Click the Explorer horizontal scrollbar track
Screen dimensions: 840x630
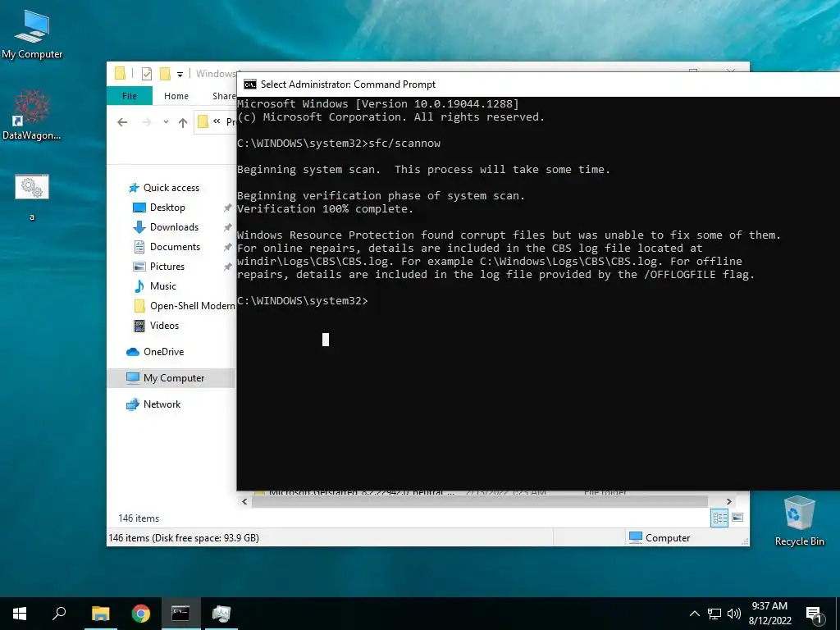coord(480,501)
